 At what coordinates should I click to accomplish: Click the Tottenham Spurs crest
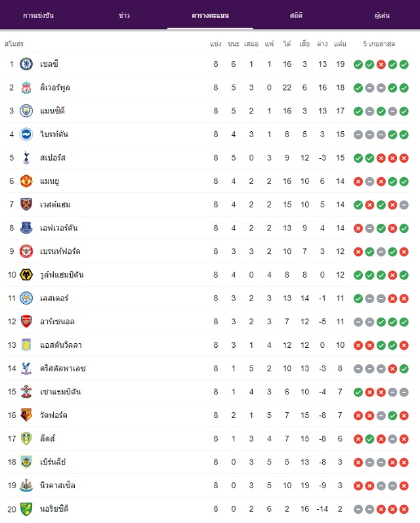coord(26,157)
